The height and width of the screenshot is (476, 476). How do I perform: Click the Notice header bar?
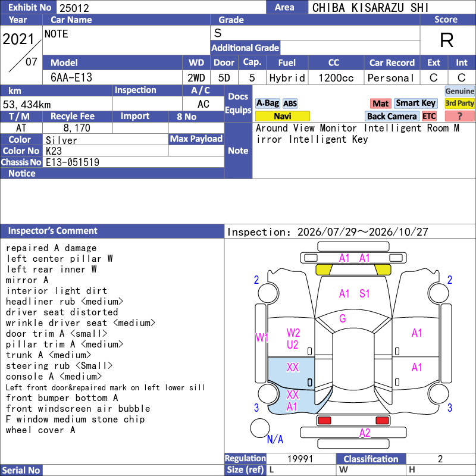click(112, 173)
